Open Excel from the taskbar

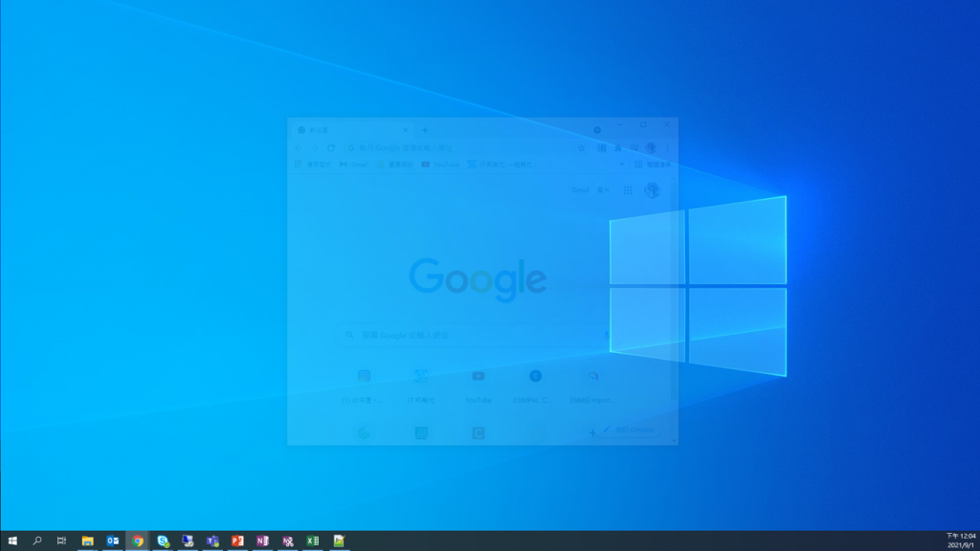[x=313, y=541]
